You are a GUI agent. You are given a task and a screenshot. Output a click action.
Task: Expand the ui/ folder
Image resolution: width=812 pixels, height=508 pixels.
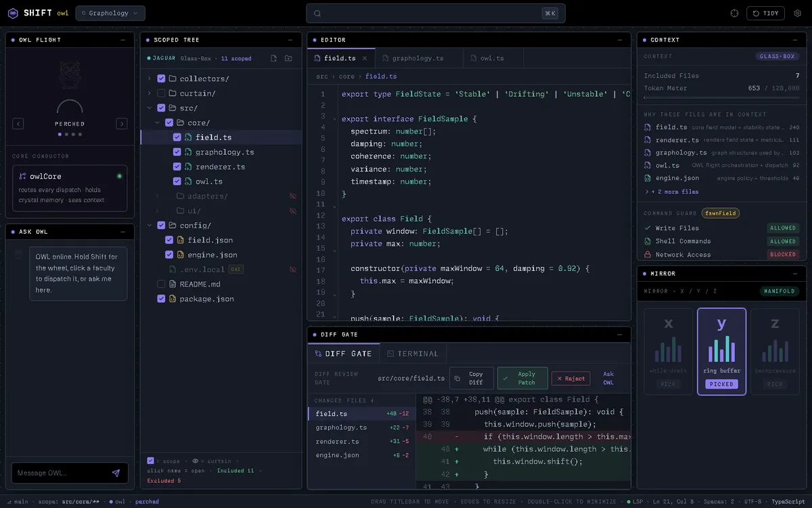158,211
